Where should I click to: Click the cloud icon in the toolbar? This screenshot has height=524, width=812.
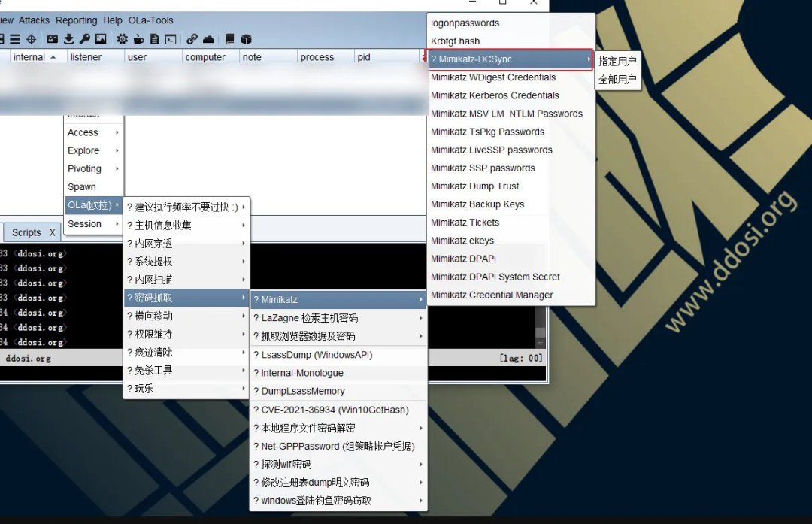click(x=208, y=39)
